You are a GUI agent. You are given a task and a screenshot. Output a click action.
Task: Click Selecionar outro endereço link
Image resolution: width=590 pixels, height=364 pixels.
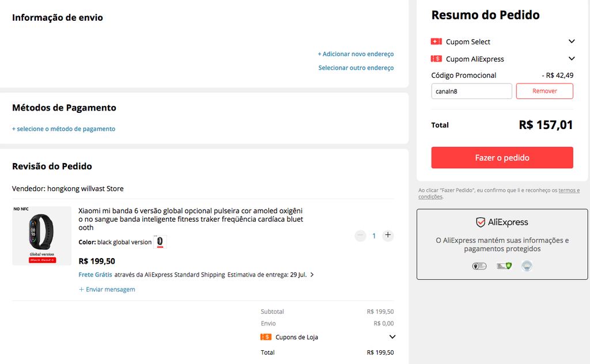point(356,68)
